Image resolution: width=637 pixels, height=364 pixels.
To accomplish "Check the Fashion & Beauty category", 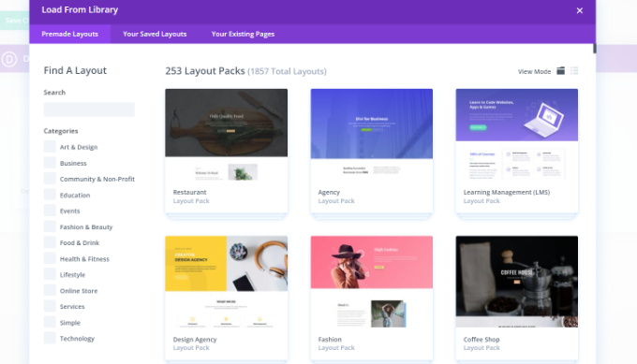I will click(x=50, y=226).
